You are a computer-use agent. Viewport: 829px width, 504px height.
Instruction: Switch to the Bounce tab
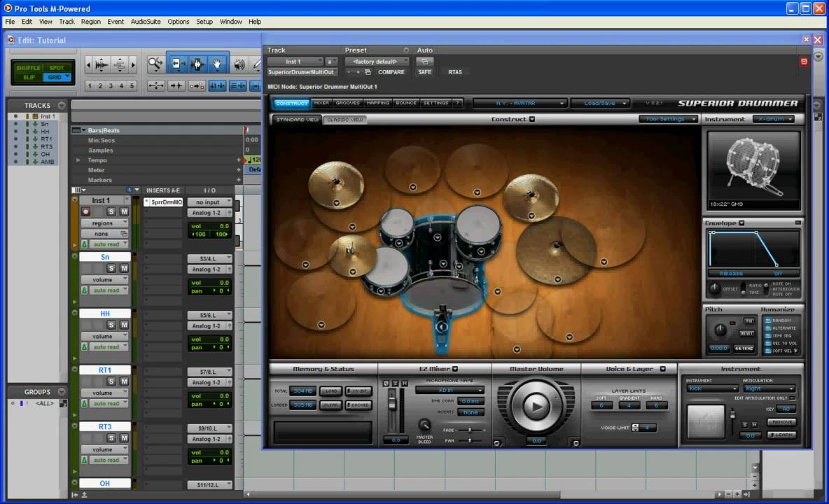pos(406,103)
